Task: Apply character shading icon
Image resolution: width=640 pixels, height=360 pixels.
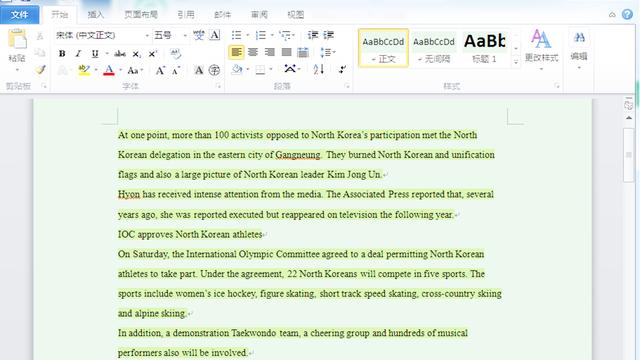Action: (198, 70)
